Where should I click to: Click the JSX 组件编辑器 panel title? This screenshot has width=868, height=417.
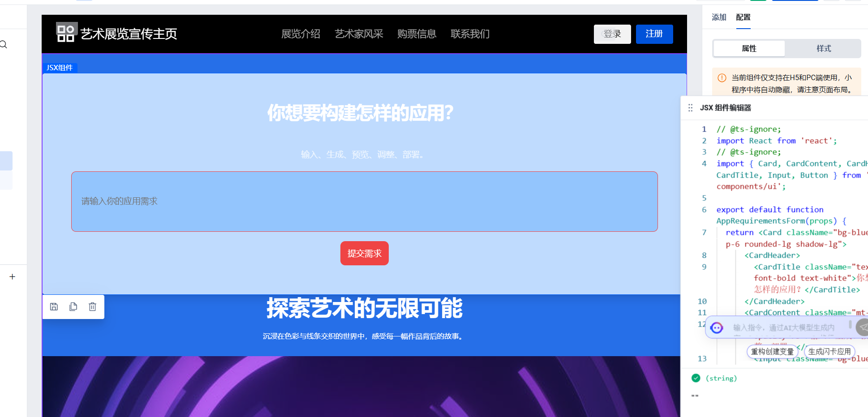(726, 108)
